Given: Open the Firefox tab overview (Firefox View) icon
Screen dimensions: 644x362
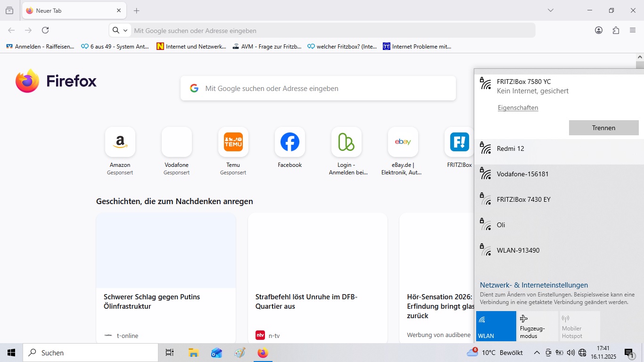Looking at the screenshot, I should (x=9, y=10).
